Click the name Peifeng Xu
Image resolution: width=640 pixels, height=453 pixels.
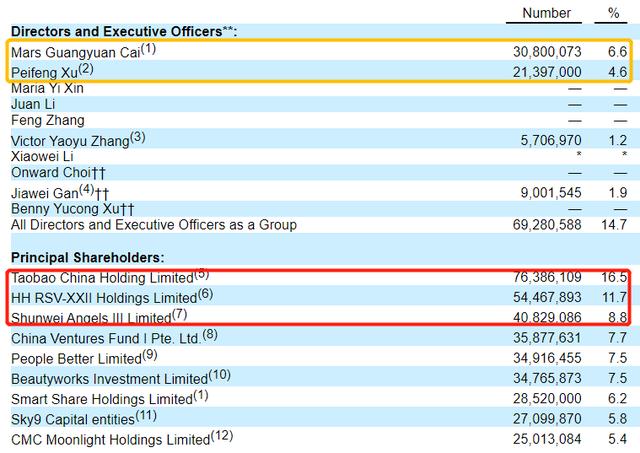(x=44, y=73)
